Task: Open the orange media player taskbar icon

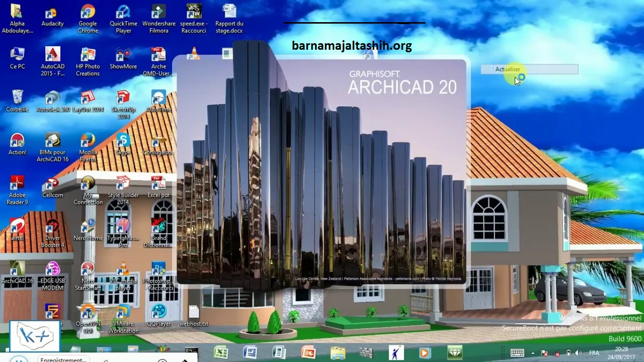Action: click(x=425, y=353)
